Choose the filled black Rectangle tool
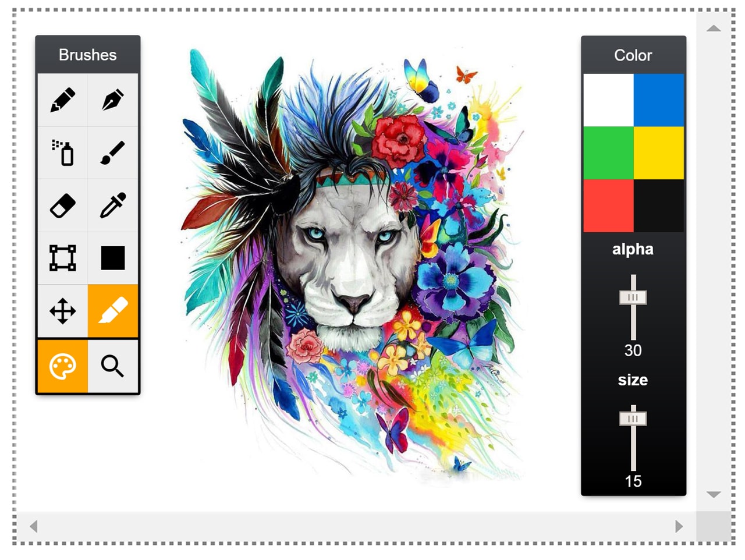Screen dimensions: 745x560 tap(113, 258)
